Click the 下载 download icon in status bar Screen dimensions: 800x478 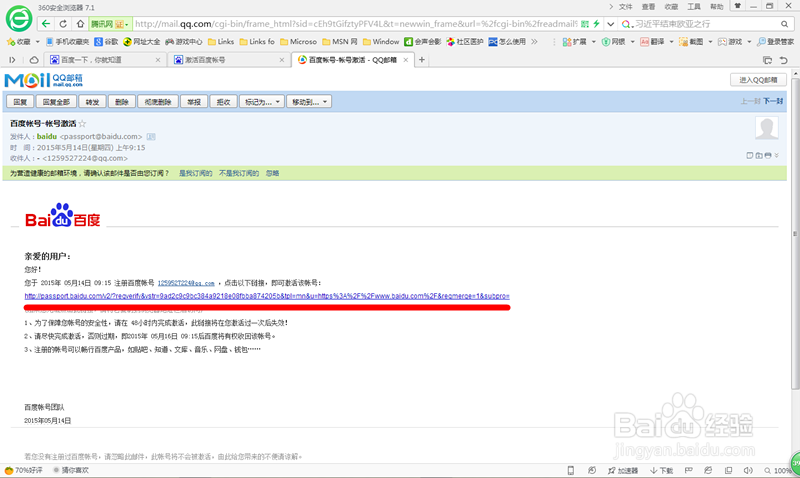coord(662,470)
